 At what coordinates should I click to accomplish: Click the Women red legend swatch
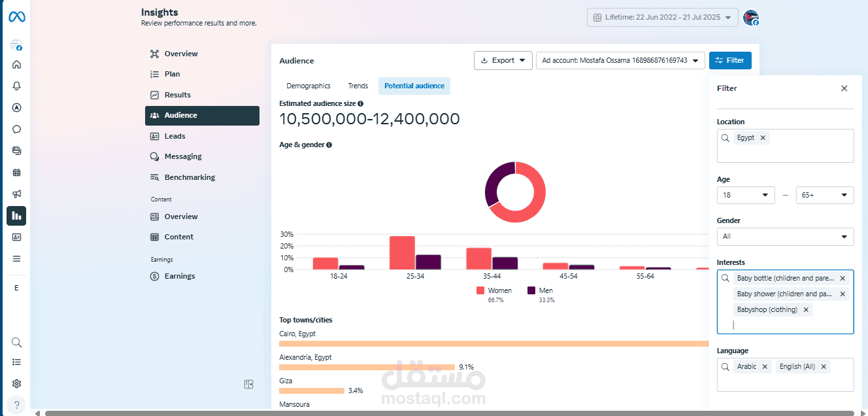[480, 290]
